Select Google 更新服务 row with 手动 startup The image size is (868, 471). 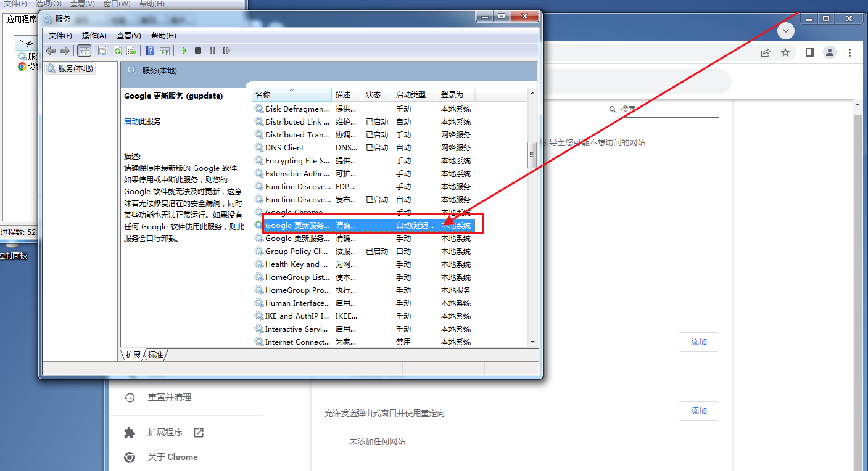(x=364, y=238)
